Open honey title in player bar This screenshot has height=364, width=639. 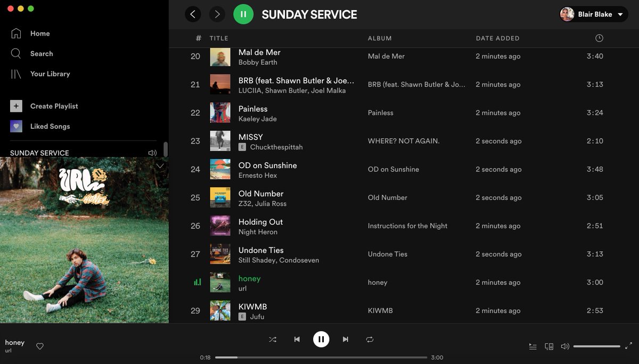(15, 342)
